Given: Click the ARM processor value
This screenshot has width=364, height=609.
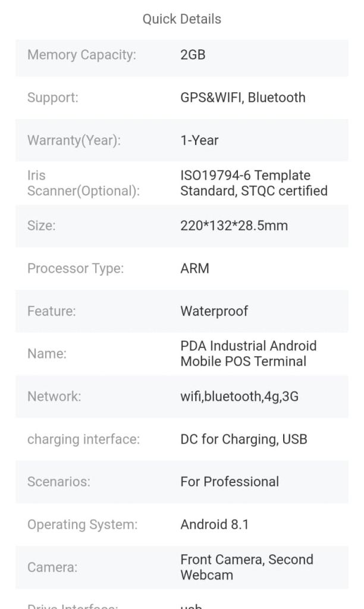Looking at the screenshot, I should [194, 268].
